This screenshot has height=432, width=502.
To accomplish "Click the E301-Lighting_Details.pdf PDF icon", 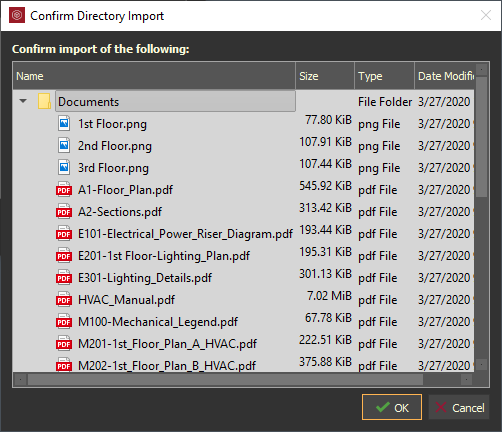I will point(64,277).
